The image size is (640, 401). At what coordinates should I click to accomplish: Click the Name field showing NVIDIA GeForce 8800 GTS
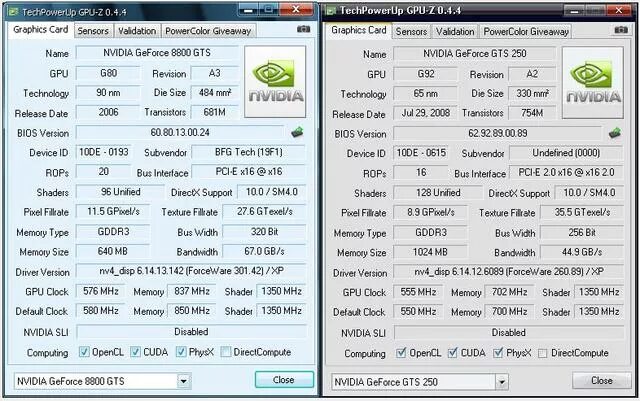pyautogui.click(x=157, y=53)
